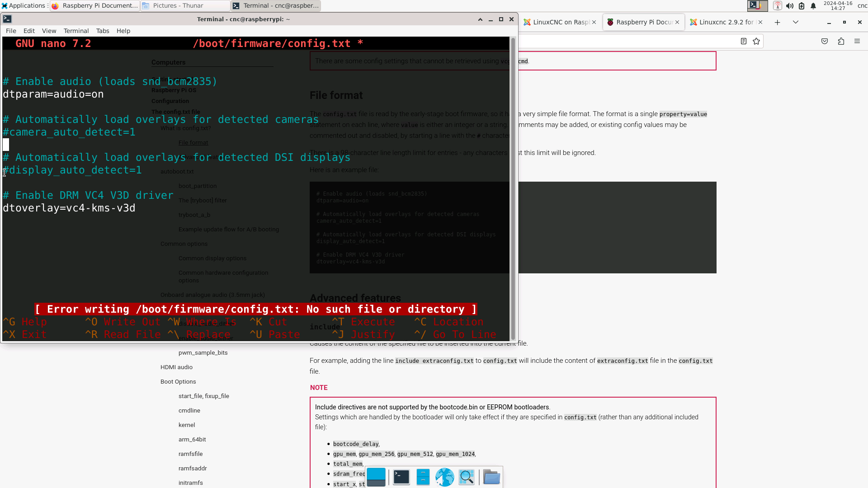Maximize the terminal window
868x488 pixels.
point(501,19)
